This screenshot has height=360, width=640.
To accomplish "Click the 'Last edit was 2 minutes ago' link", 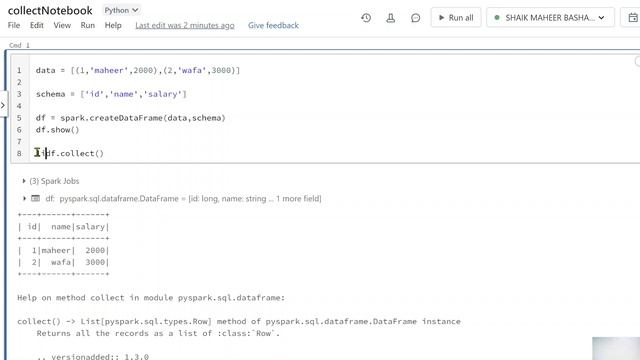I will [x=185, y=25].
